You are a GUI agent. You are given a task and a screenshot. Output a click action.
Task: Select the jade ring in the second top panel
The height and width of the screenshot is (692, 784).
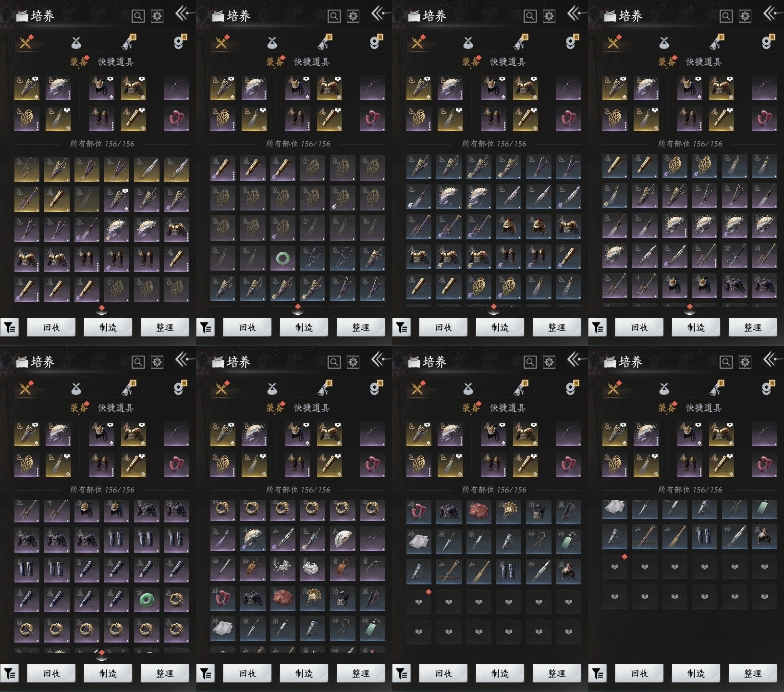point(283,259)
